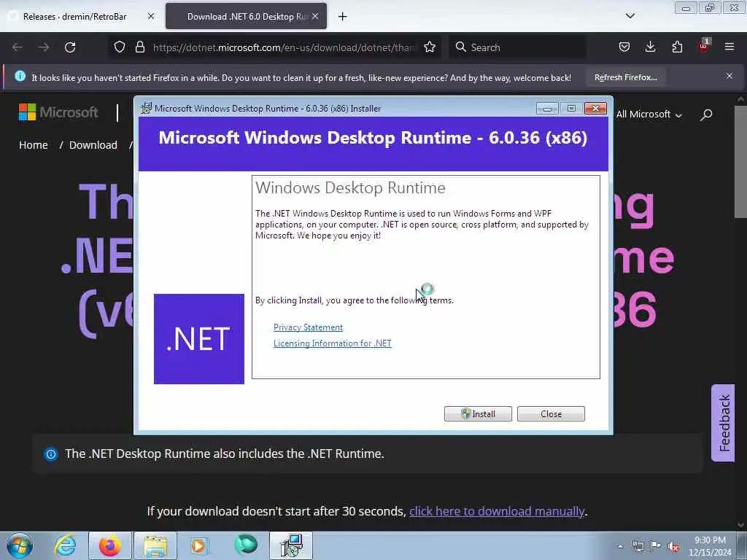
Task: Open the Save to Pocket icon
Action: (624, 47)
